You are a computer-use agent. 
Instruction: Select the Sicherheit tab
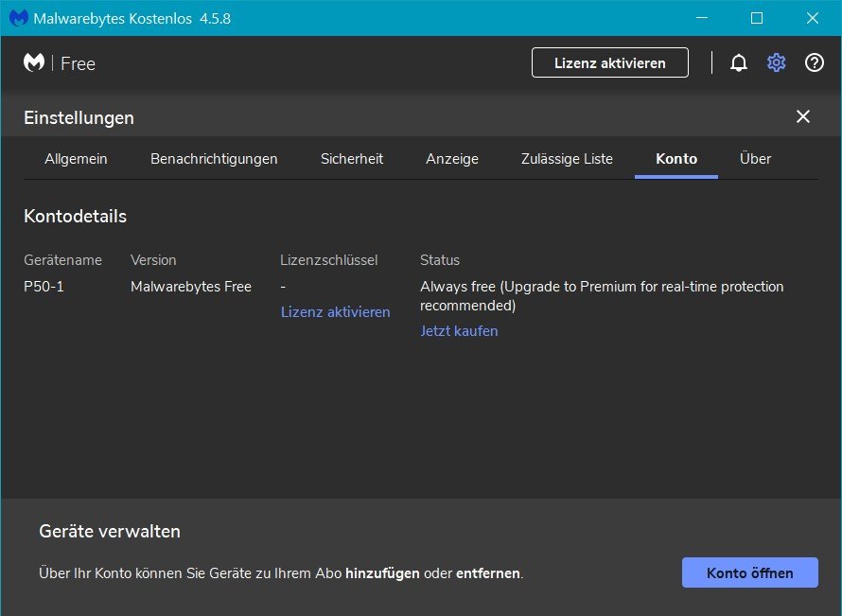coord(352,159)
